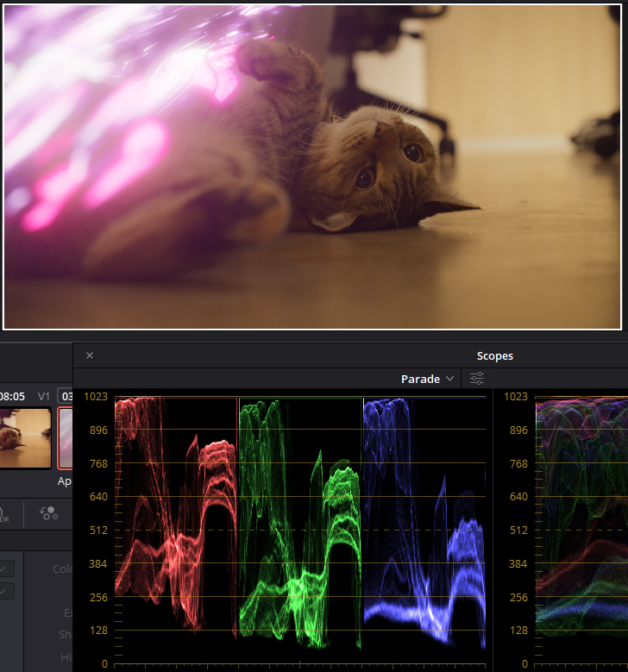Close the Scopes panel
Viewport: 628px width, 672px height.
pos(90,355)
